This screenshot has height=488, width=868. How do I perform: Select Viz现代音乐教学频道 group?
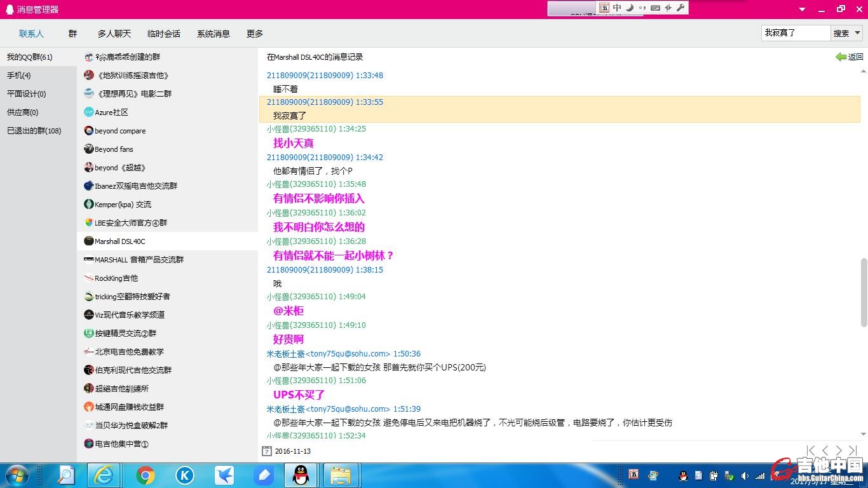168,315
